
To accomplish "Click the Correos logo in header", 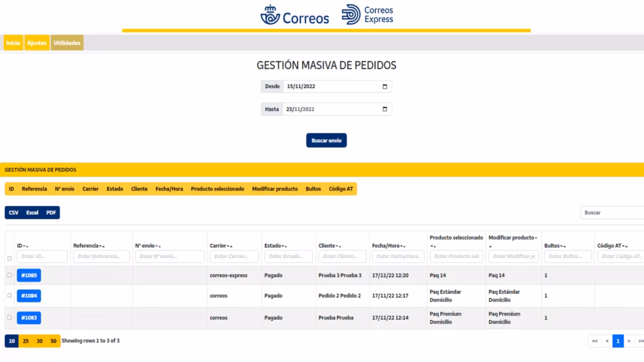I will (295, 15).
